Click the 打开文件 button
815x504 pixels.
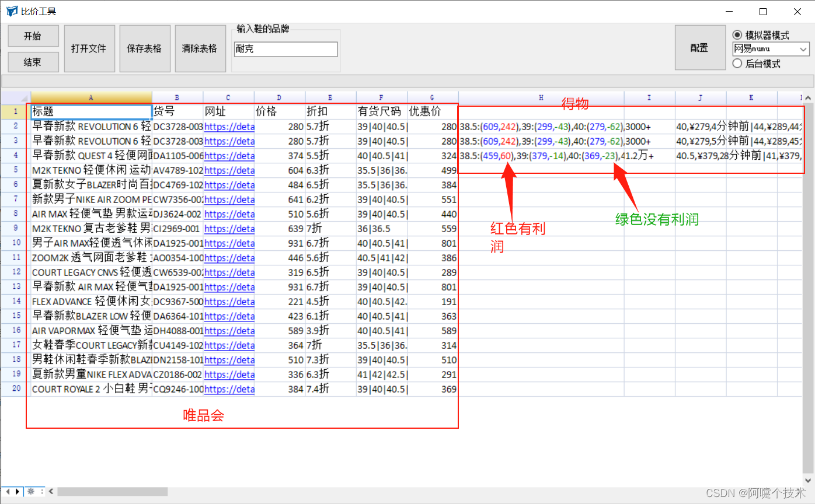tap(89, 48)
